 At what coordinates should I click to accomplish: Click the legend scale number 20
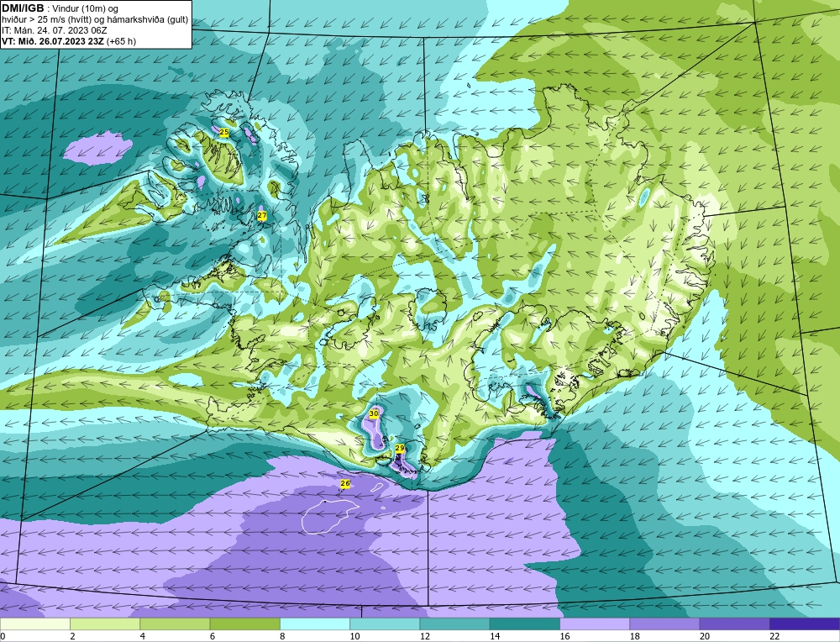click(704, 636)
